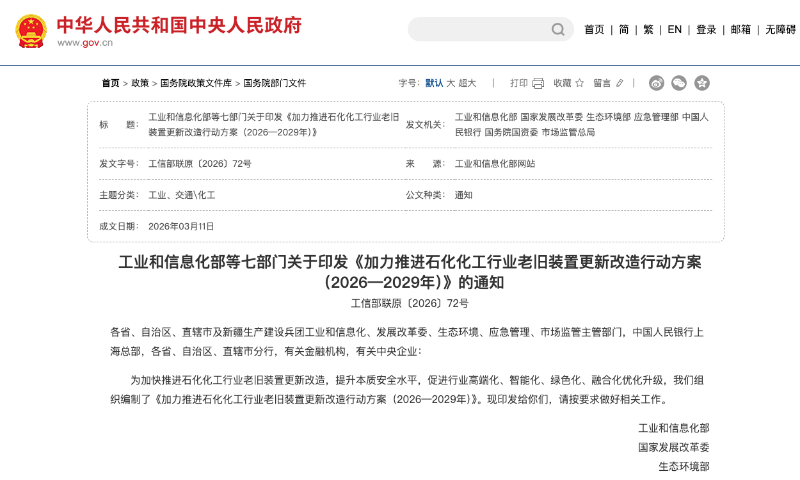Click the title field value in metadata table
The width and height of the screenshot is (800, 480).
273,124
